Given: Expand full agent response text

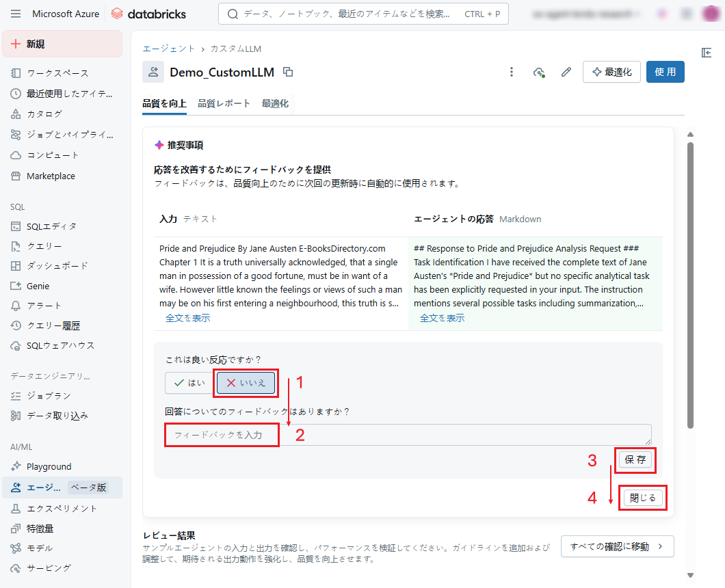Looking at the screenshot, I should coord(442,318).
